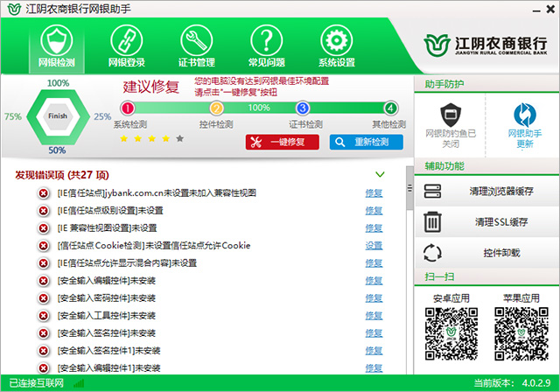Viewport: 560px width, 392px height.
Task: Click 清理浏览器缓存 storage icon
Action: click(432, 191)
